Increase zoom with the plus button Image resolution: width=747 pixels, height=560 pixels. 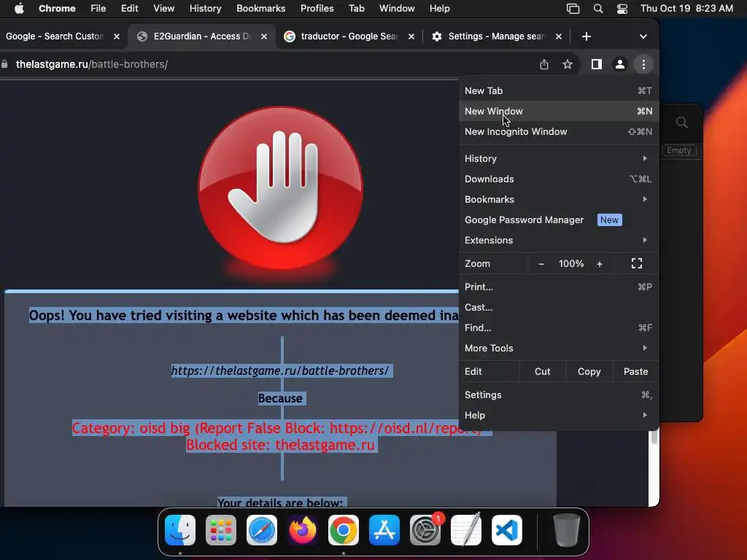[600, 264]
